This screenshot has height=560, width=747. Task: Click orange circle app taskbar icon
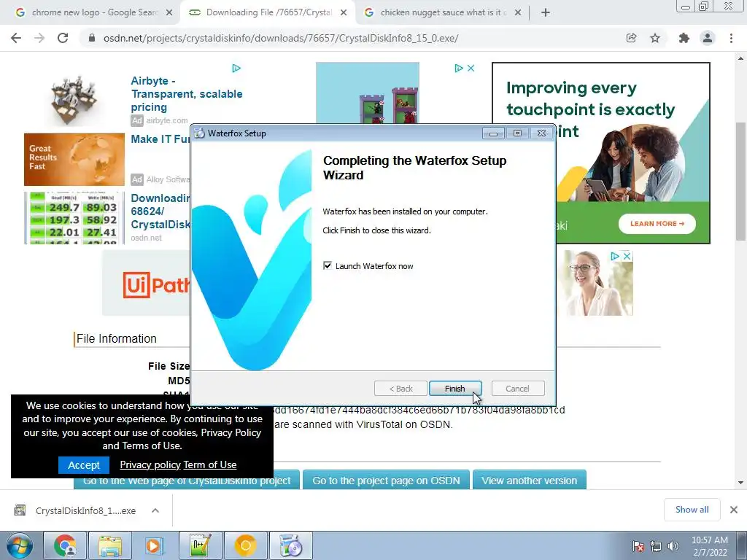click(245, 545)
